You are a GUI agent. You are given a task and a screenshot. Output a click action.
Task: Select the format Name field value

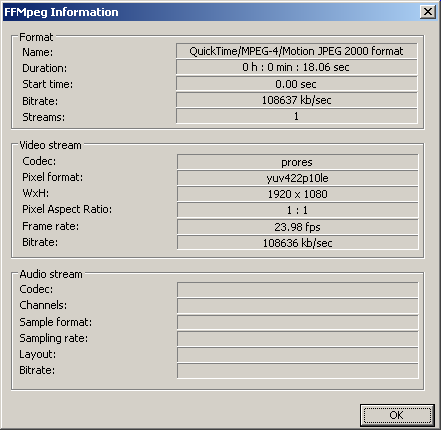click(x=297, y=51)
